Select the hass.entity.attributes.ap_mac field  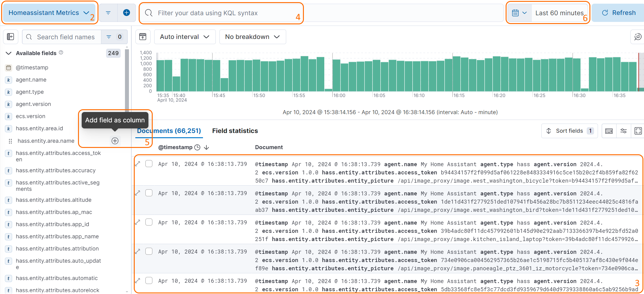54,212
